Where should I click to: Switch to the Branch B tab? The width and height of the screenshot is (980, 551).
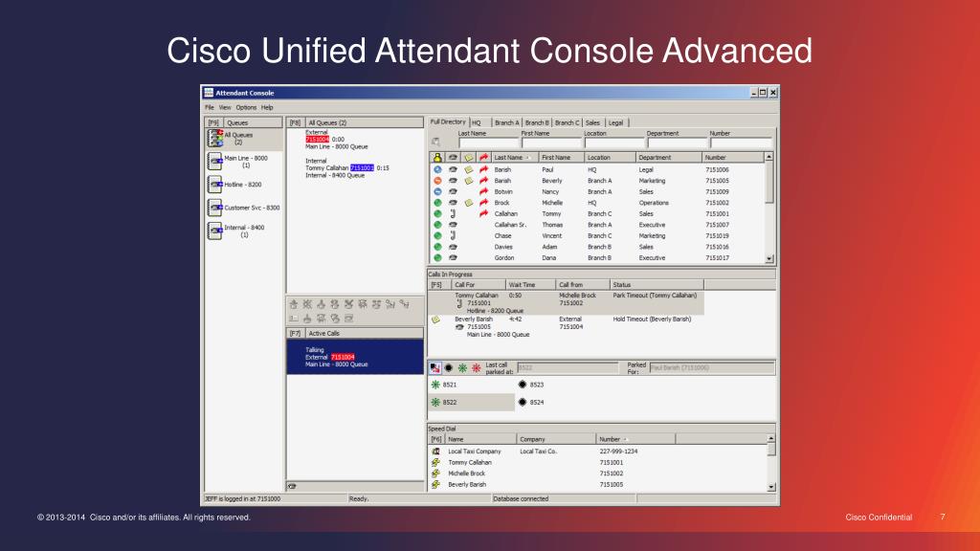coord(537,123)
